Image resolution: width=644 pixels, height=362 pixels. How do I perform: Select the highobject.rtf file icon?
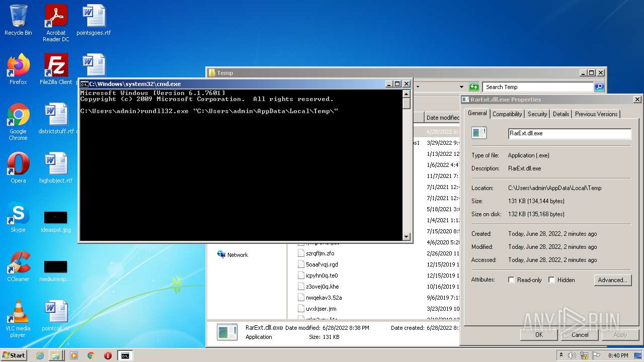point(56,168)
